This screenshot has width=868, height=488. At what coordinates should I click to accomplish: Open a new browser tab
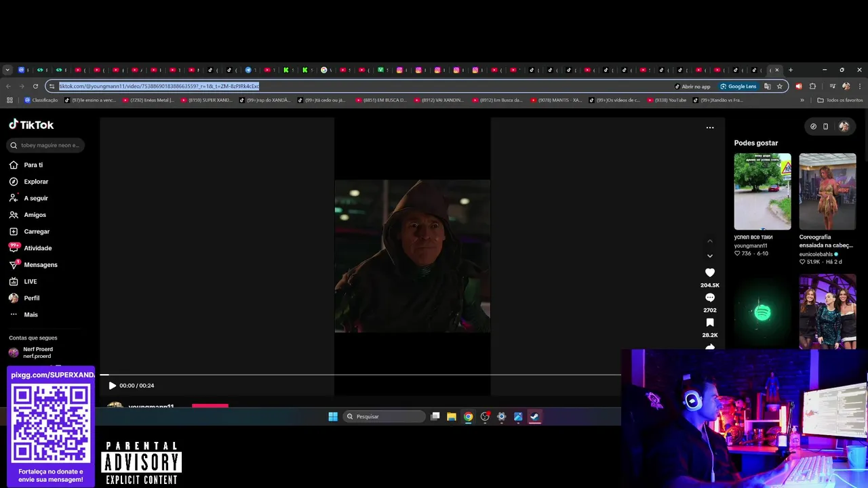[x=790, y=70]
